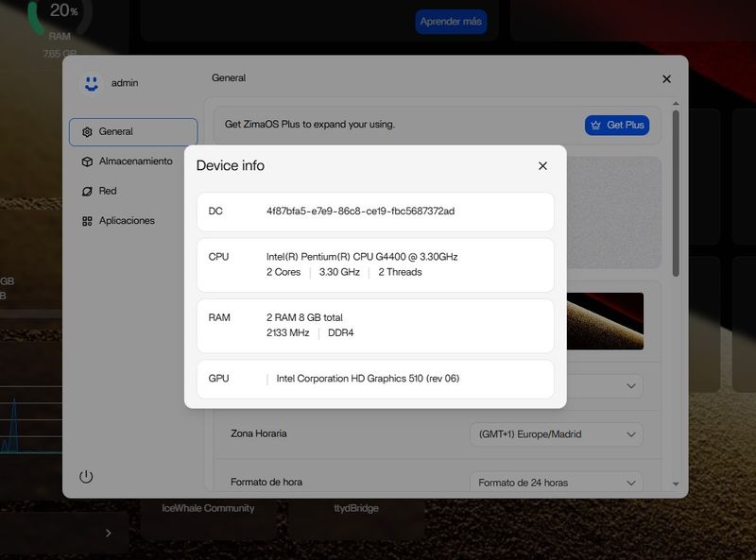Click the 2 RAM 8 GB total text
756x560 pixels.
pyautogui.click(x=304, y=317)
